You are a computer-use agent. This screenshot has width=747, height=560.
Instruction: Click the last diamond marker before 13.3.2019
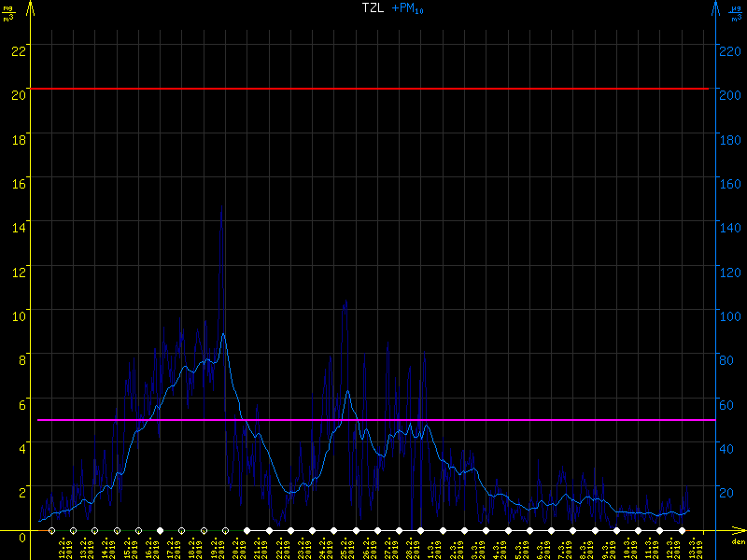click(681, 530)
